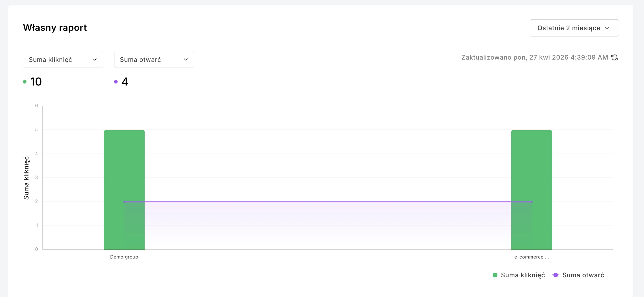The image size is (644, 297).
Task: Expand the Suma kliknięć metric dropdown
Action: pos(63,60)
